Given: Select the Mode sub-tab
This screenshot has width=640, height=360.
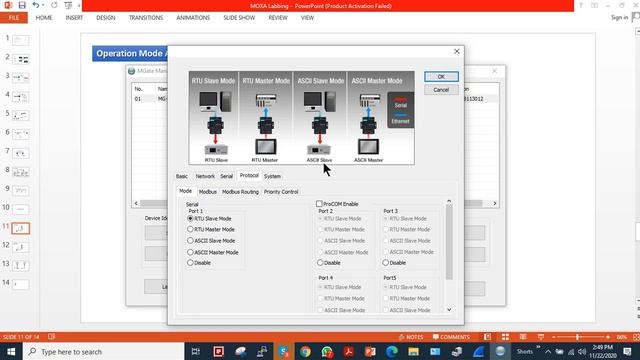Looking at the screenshot, I should pyautogui.click(x=185, y=191).
